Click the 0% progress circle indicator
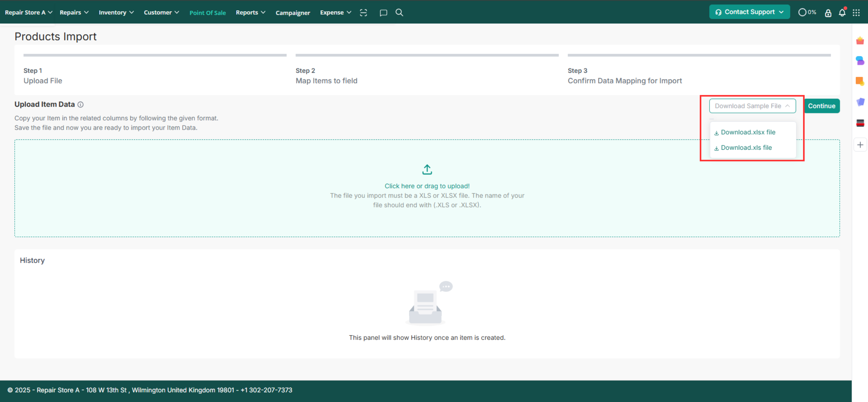868x402 pixels. pos(807,12)
